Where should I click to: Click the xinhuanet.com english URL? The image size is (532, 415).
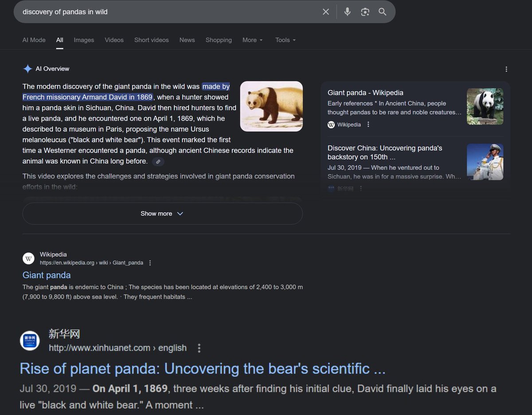(x=117, y=348)
